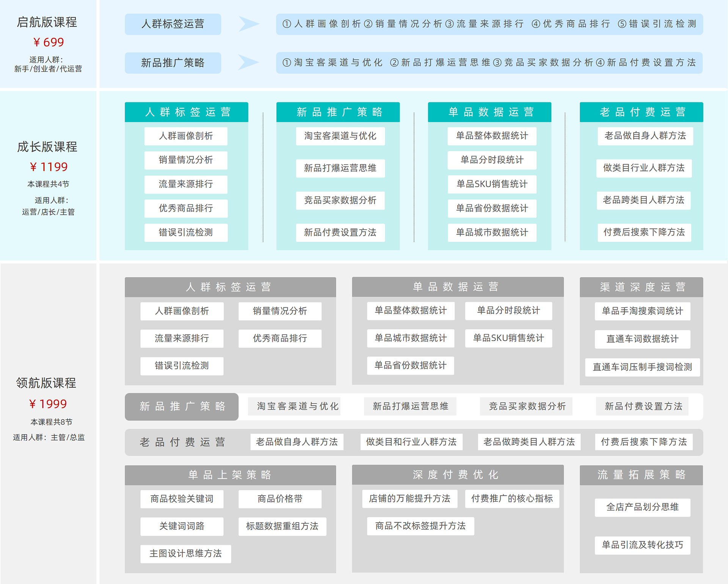Select 店铺的万能提升方法 item
Viewport: 728px width, 584px height.
pyautogui.click(x=410, y=499)
